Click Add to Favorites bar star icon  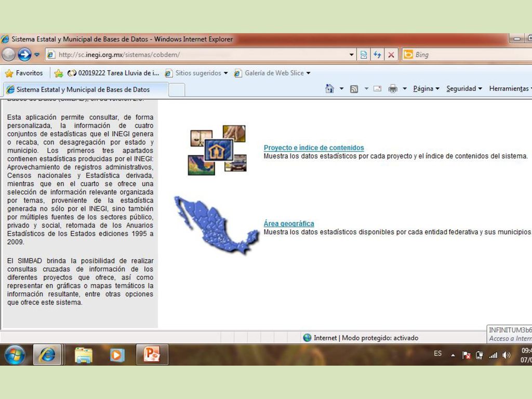pos(59,73)
